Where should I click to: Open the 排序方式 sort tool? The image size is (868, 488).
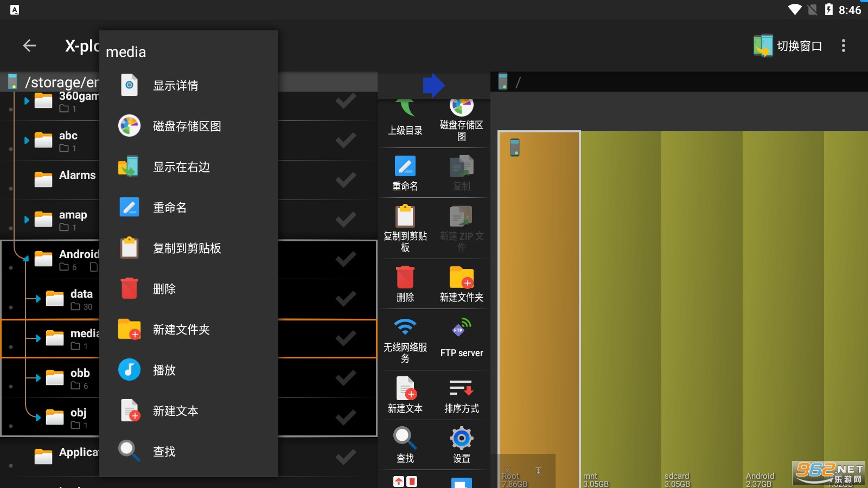pyautogui.click(x=462, y=396)
